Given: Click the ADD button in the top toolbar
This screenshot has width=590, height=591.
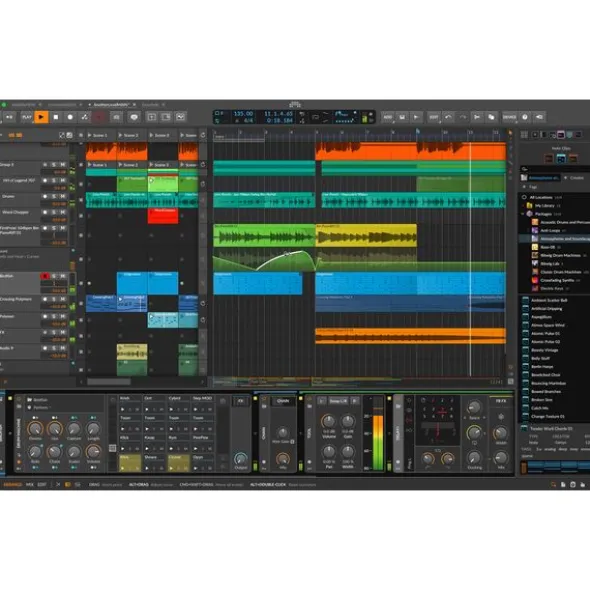Looking at the screenshot, I should tap(388, 117).
